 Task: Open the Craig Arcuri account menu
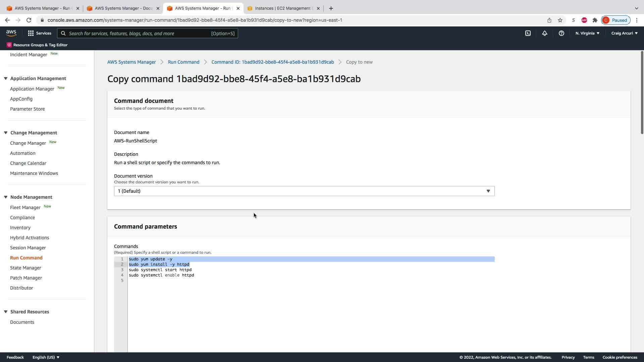point(624,33)
